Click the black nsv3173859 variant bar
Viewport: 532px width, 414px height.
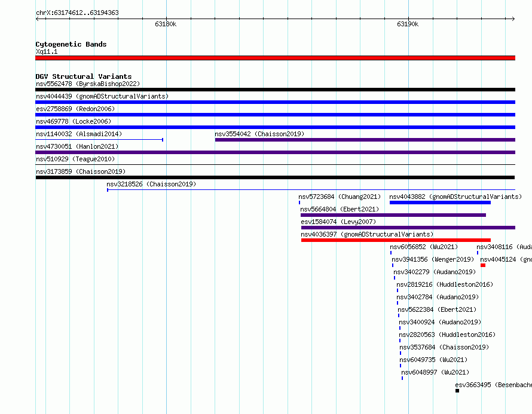[x=275, y=177]
